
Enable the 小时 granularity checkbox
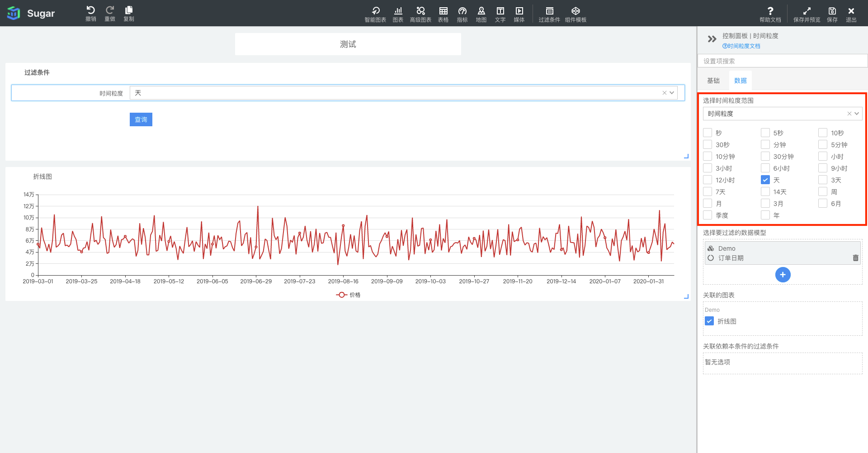pyautogui.click(x=823, y=157)
